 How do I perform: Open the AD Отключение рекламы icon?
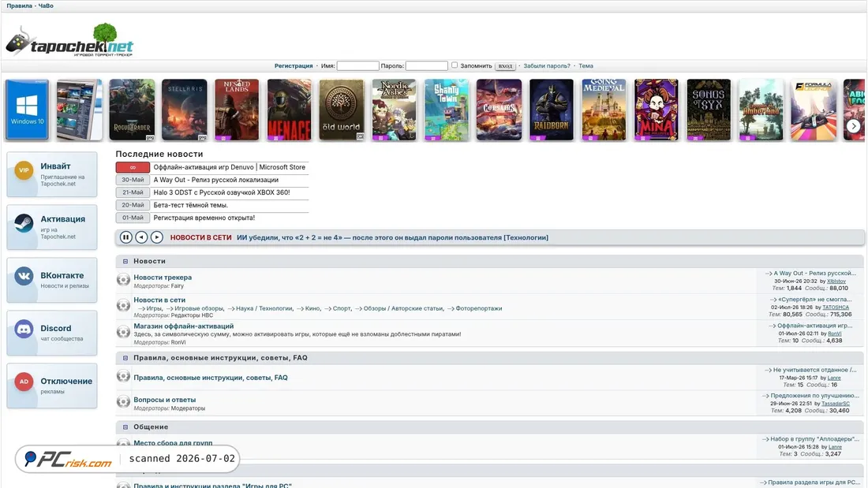tap(24, 382)
